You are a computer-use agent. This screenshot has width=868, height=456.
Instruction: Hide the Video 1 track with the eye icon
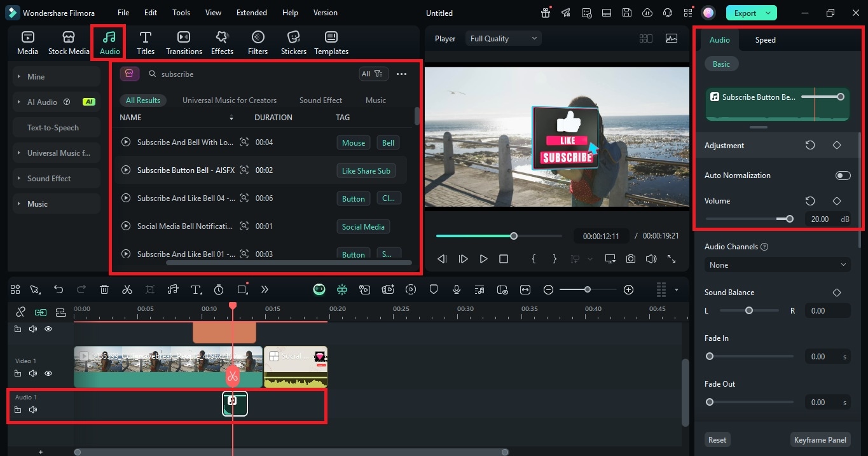tap(48, 373)
